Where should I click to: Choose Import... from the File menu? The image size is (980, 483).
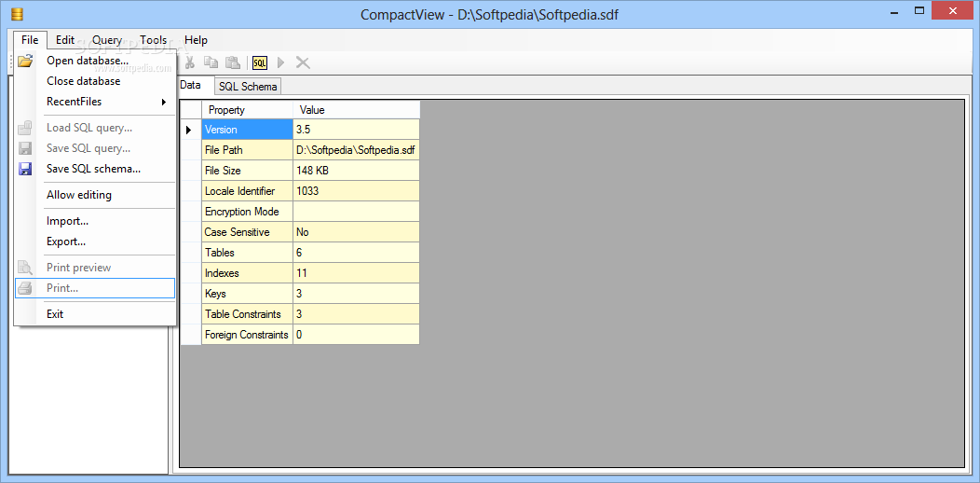[x=94, y=221]
